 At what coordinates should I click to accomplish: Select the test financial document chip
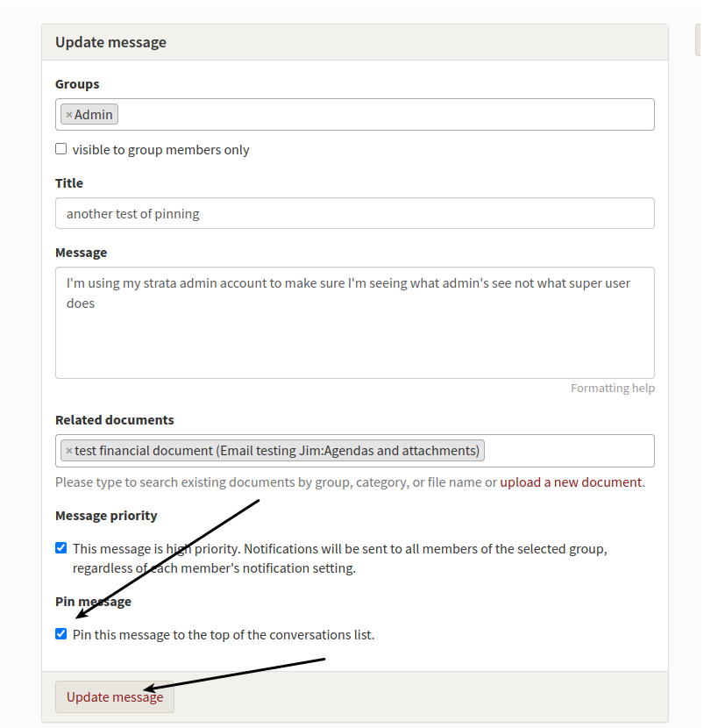[x=276, y=451]
